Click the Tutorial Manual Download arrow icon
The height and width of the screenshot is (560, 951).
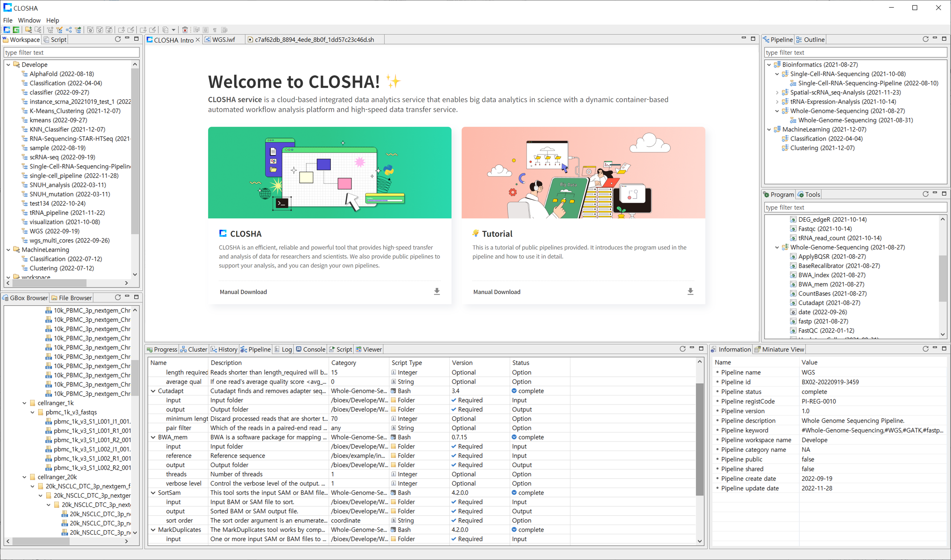tap(690, 291)
